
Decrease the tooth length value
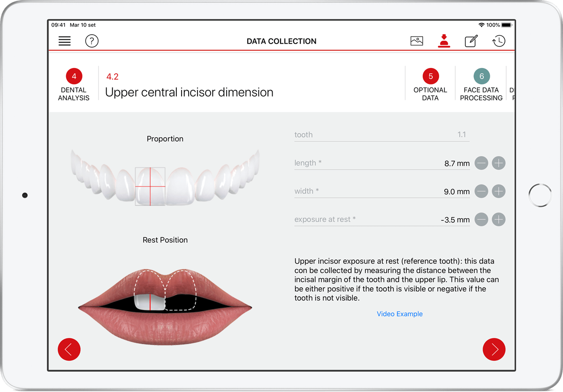(481, 163)
